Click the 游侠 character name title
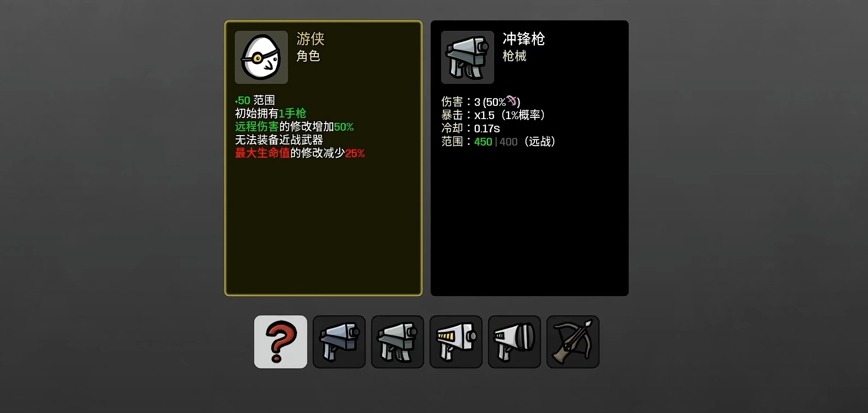 [x=310, y=39]
